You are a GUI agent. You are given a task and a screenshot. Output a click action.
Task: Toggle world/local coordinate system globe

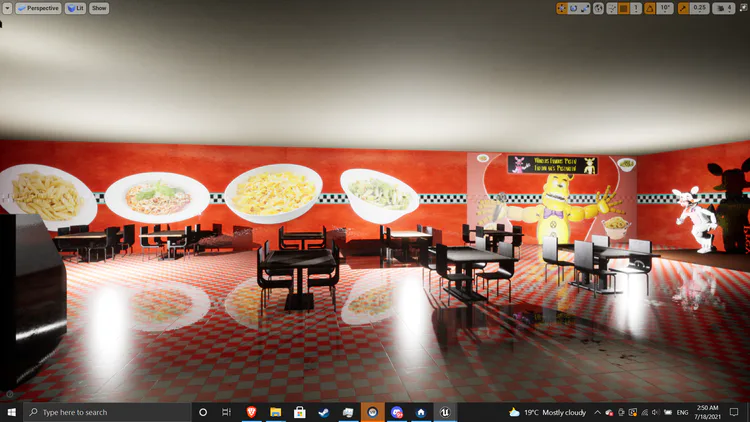pyautogui.click(x=598, y=8)
